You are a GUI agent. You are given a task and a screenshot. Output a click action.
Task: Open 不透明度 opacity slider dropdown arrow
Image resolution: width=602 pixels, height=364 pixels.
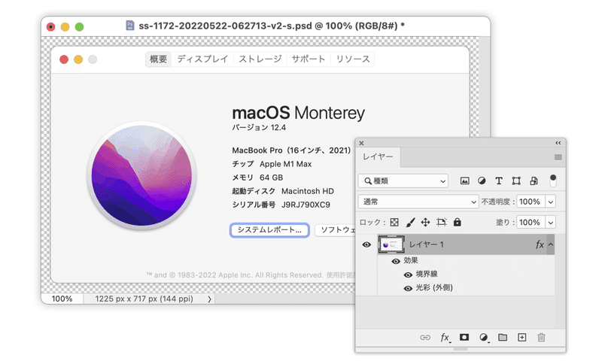[x=551, y=202]
